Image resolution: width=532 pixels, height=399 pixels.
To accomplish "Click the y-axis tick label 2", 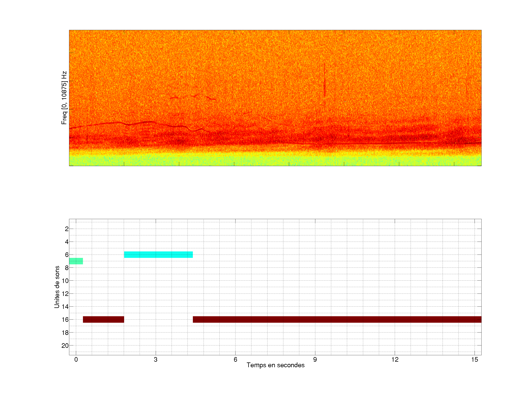I will pos(67,229).
